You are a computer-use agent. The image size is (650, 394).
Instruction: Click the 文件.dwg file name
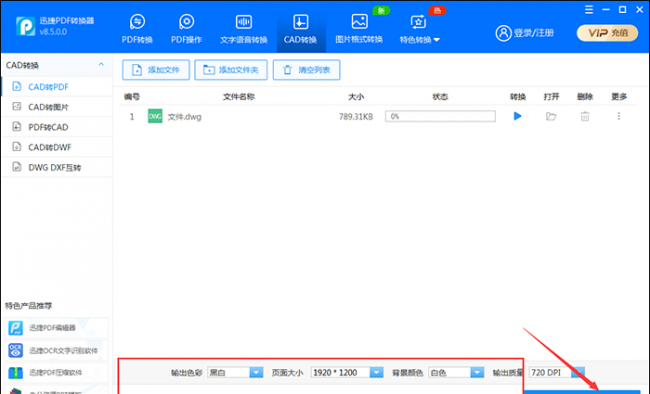(184, 117)
